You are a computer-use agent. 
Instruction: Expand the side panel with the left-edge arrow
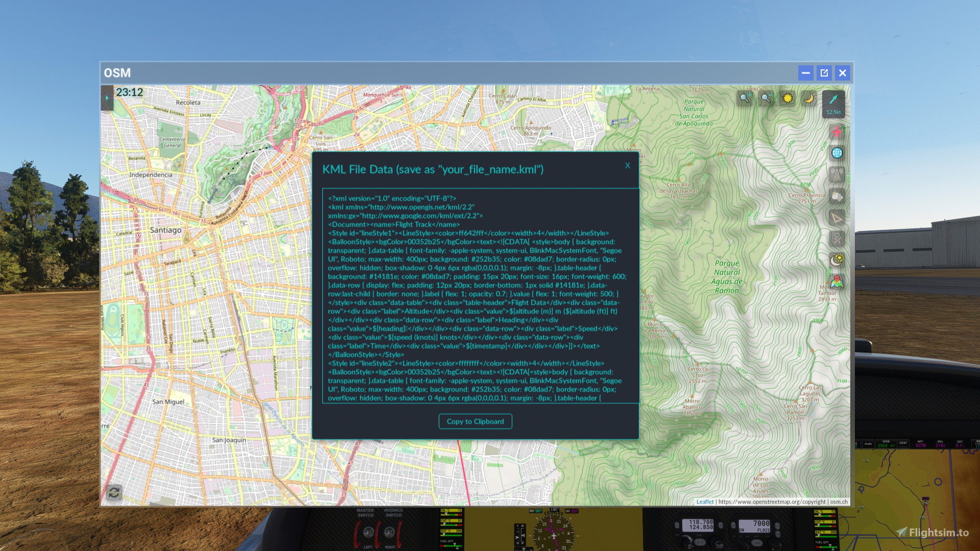pyautogui.click(x=106, y=98)
